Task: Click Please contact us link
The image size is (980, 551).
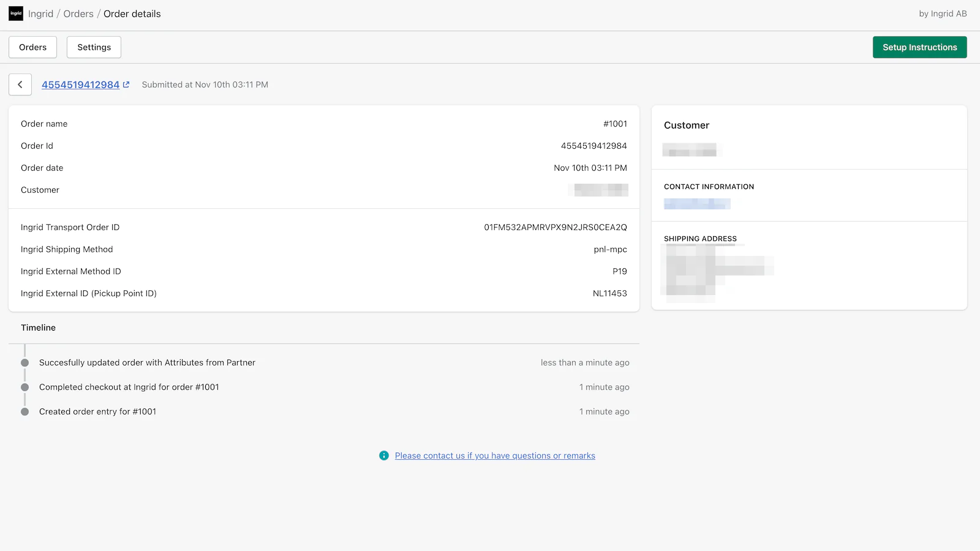Action: [495, 455]
